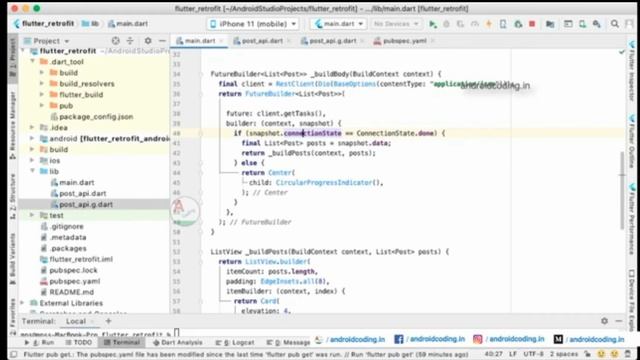640x360 pixels.
Task: Select the Local terminal tab
Action: pos(76,321)
